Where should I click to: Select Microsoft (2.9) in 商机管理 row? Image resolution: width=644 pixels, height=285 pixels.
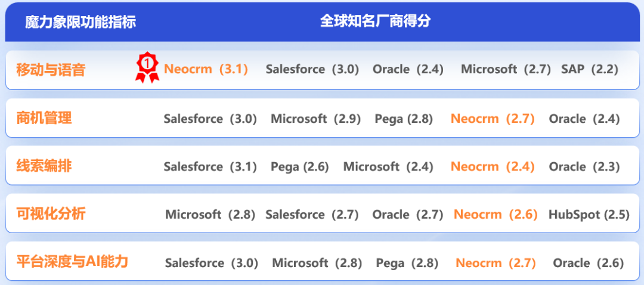click(x=316, y=119)
